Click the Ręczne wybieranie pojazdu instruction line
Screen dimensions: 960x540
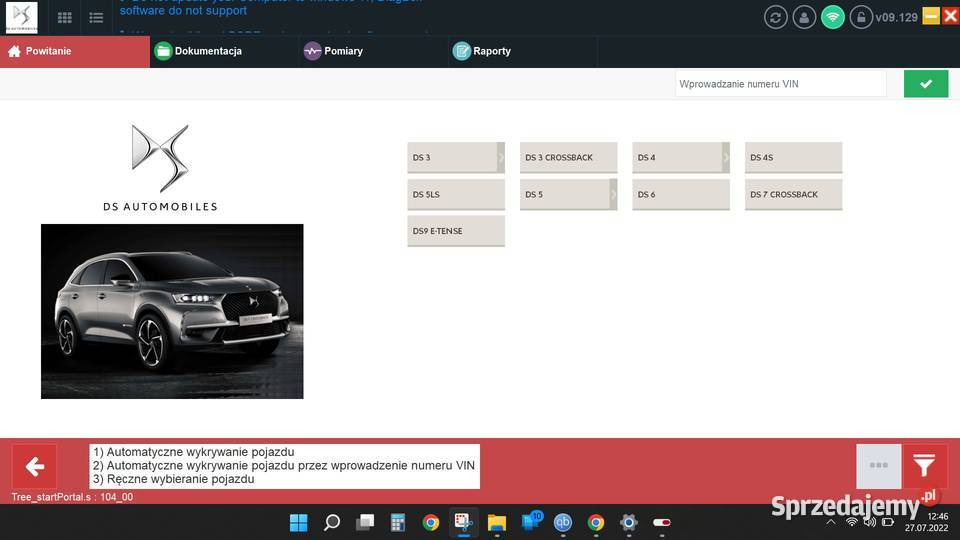click(x=173, y=479)
